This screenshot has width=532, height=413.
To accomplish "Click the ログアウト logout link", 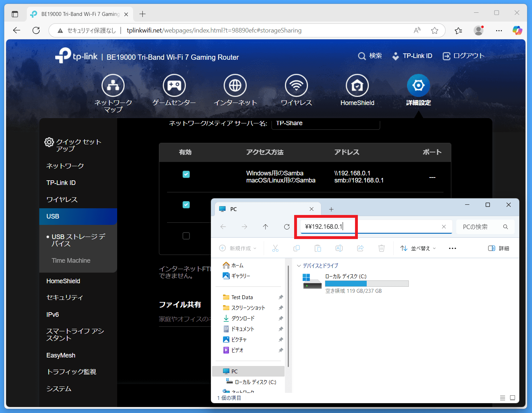I will pyautogui.click(x=463, y=56).
